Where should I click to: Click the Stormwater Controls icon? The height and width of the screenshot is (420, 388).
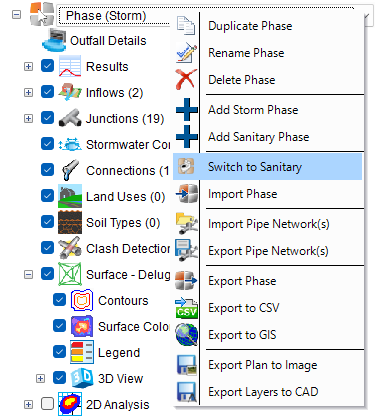(70, 144)
